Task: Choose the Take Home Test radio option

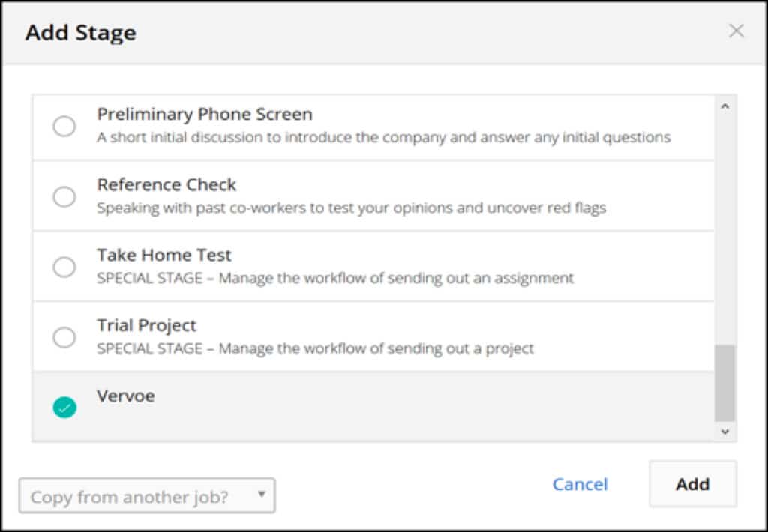Action: (x=64, y=267)
